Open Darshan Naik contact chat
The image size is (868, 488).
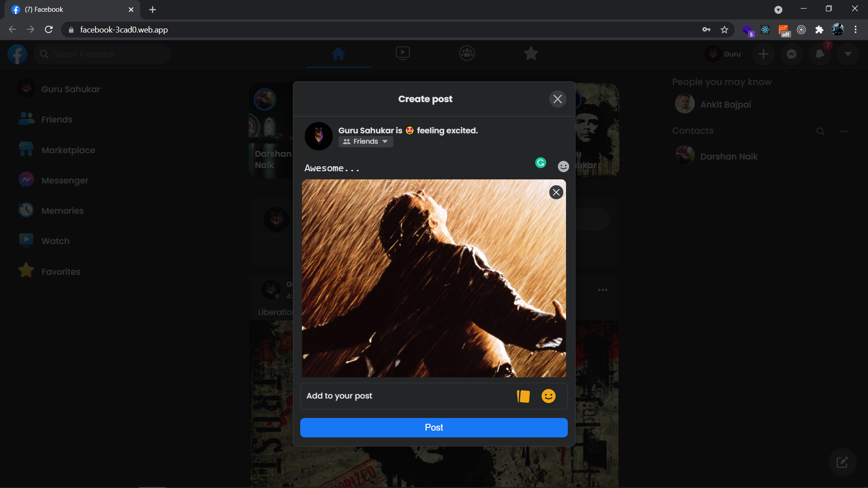(x=717, y=156)
